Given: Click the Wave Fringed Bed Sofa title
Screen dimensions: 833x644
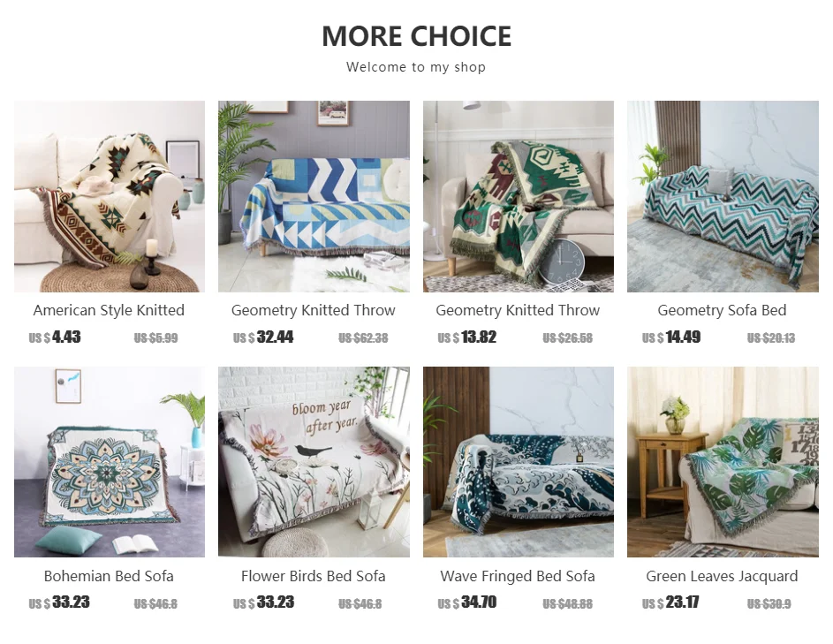Looking at the screenshot, I should [x=518, y=576].
